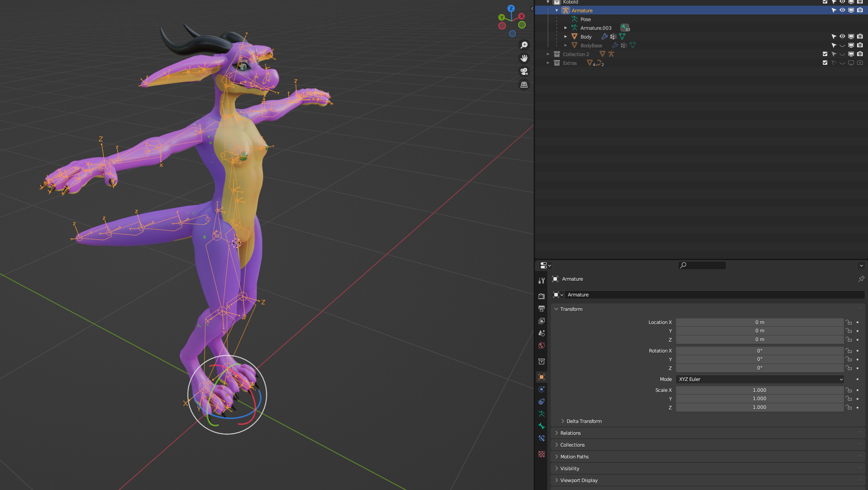
Task: Switch perspective/orthographic view grid icon
Action: coord(524,85)
